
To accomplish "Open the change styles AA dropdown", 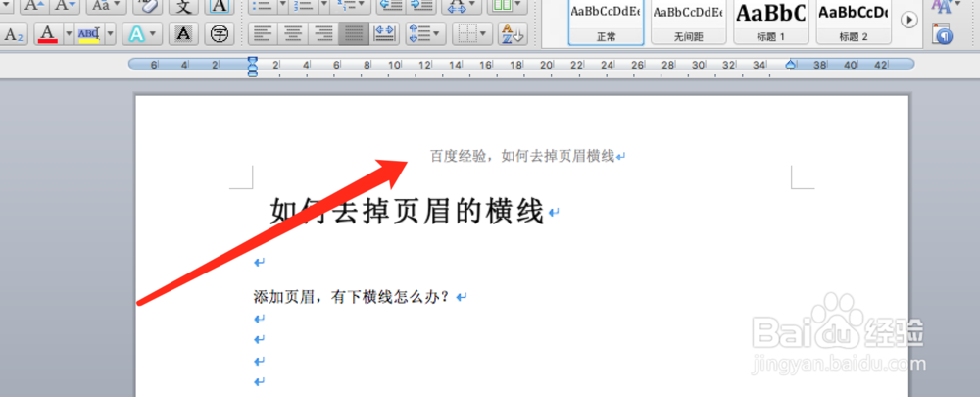I will 945,6.
